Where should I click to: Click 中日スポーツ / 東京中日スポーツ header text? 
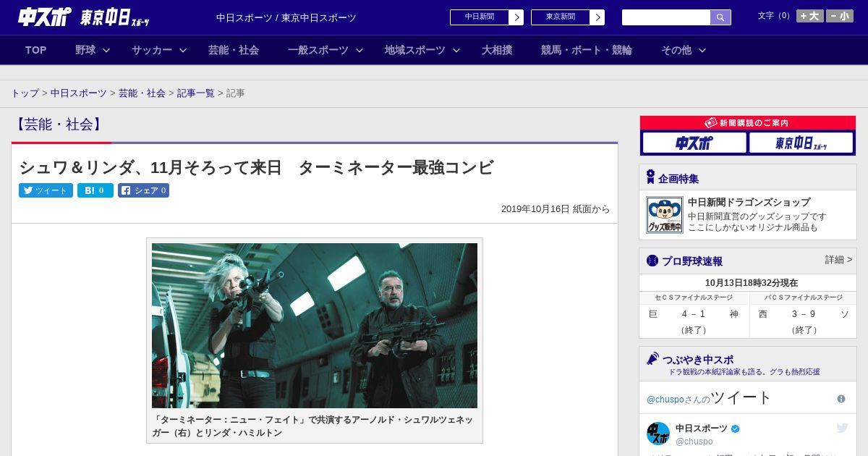coord(286,18)
